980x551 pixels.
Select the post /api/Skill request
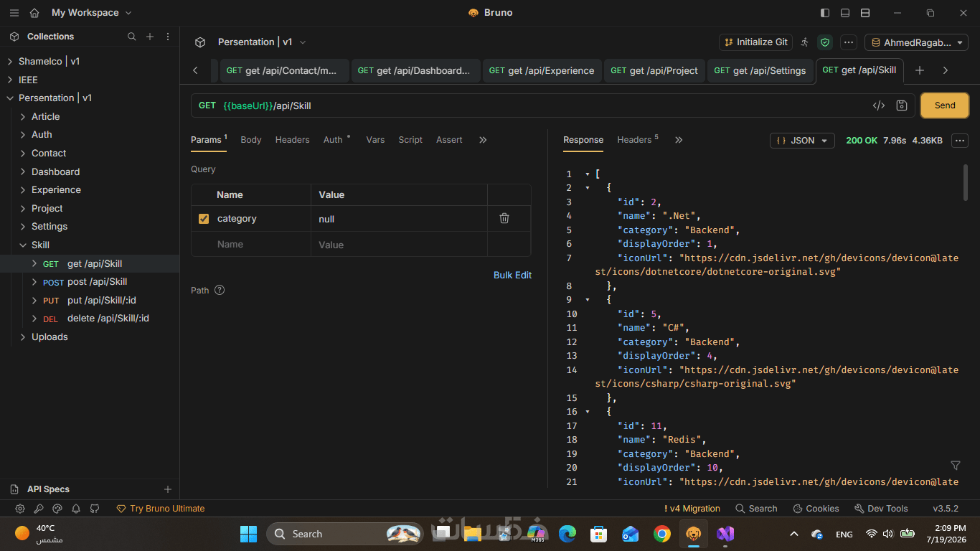[x=90, y=282]
